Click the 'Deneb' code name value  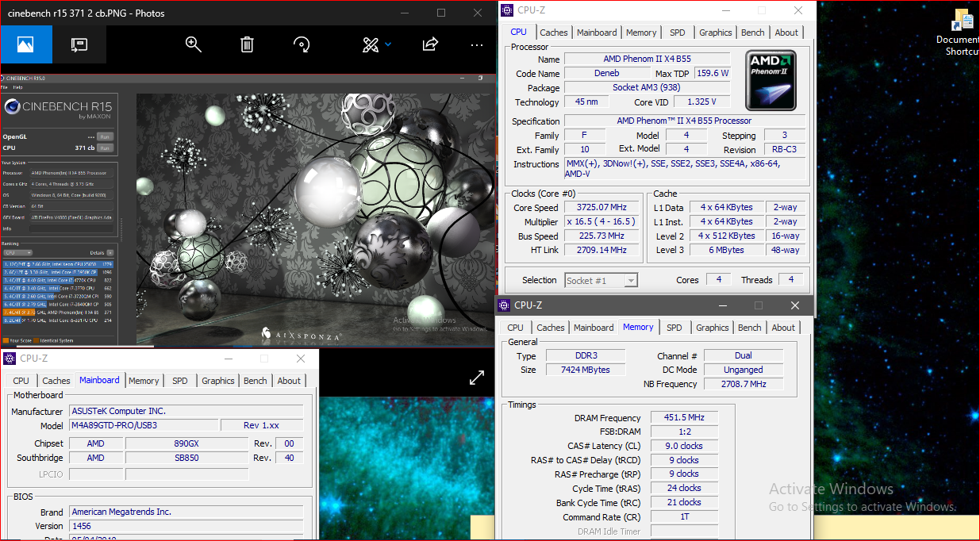(606, 73)
